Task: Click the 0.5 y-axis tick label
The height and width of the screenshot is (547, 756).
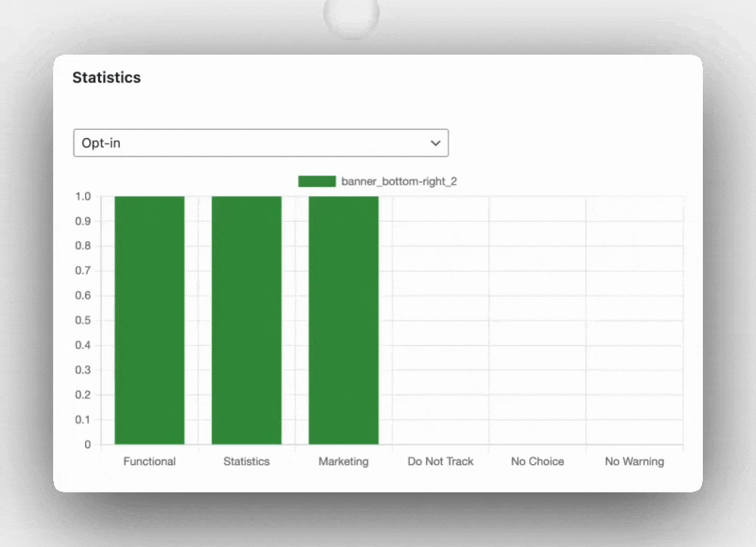Action: (83, 321)
